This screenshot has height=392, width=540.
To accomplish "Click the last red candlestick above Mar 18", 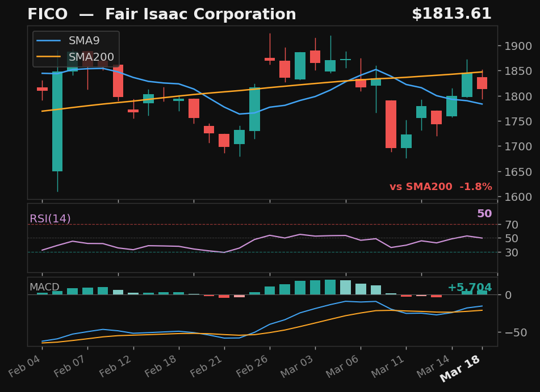I will tap(482, 83).
